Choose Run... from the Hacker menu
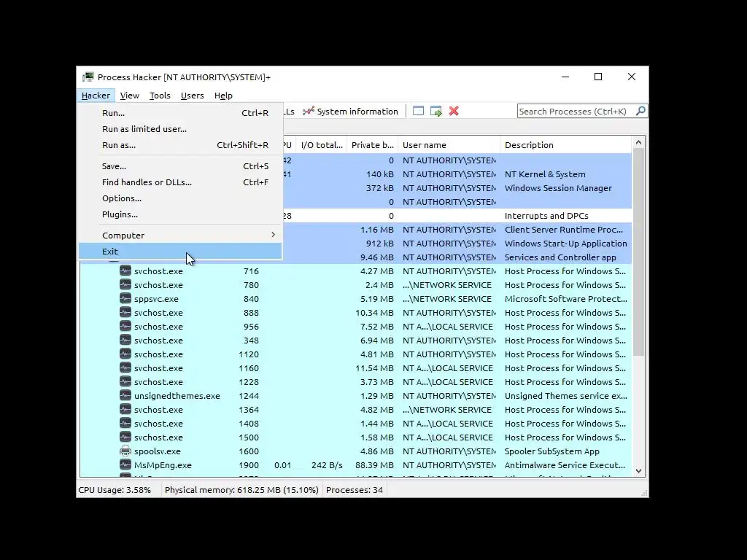The image size is (747, 560). 181,113
